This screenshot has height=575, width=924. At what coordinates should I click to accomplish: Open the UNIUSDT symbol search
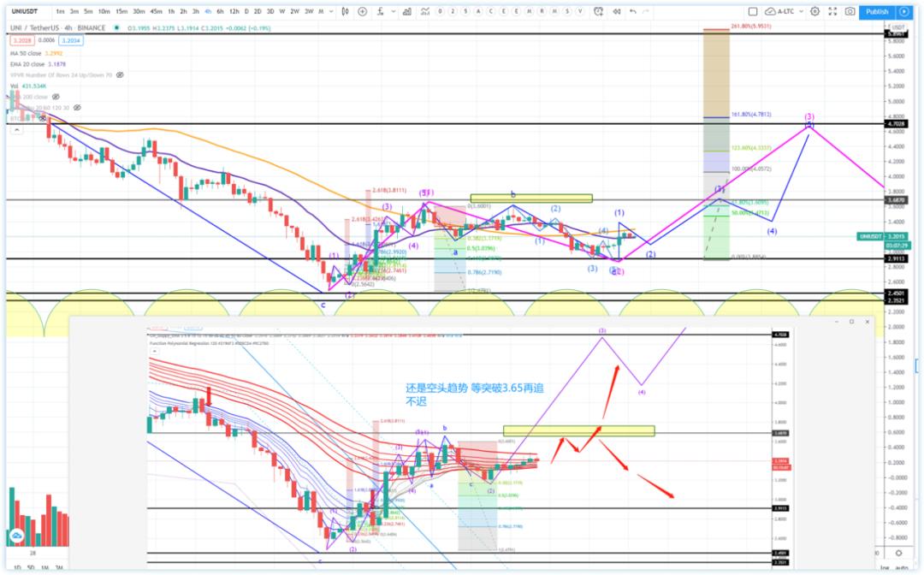click(x=25, y=11)
